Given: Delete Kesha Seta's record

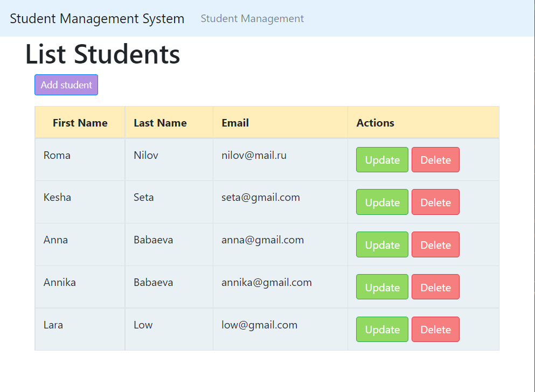Looking at the screenshot, I should (x=435, y=202).
